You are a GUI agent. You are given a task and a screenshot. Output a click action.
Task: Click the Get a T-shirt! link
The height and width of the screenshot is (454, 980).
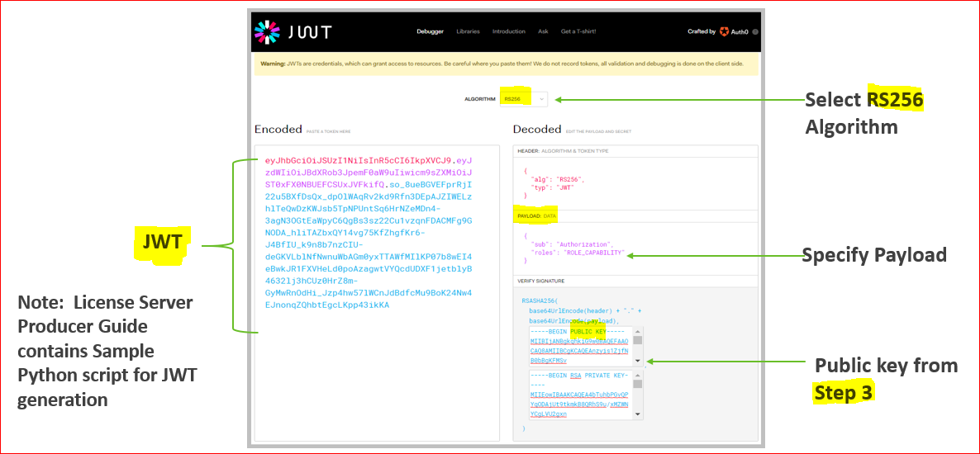pyautogui.click(x=580, y=31)
